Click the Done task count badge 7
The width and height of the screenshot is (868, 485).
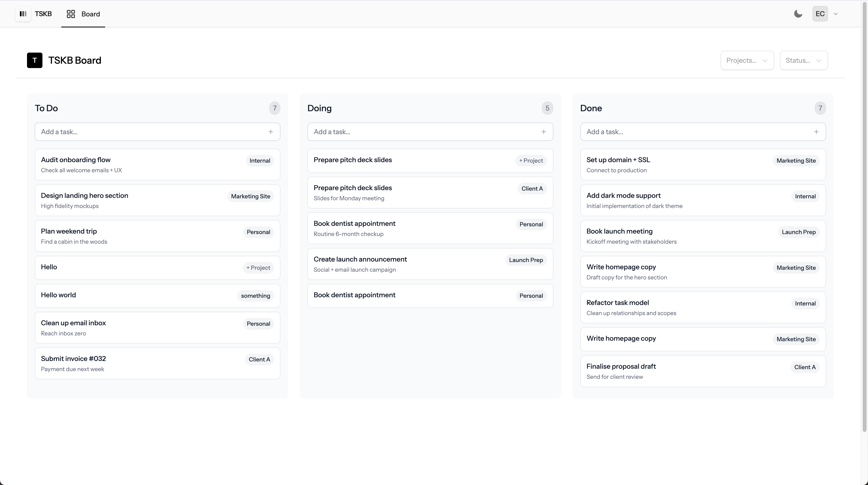pyautogui.click(x=820, y=108)
